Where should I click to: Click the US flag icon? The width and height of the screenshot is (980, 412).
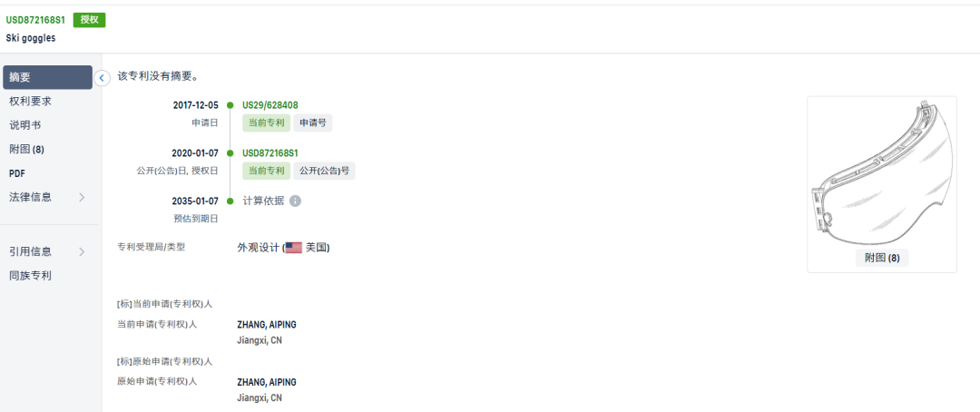pyautogui.click(x=294, y=249)
